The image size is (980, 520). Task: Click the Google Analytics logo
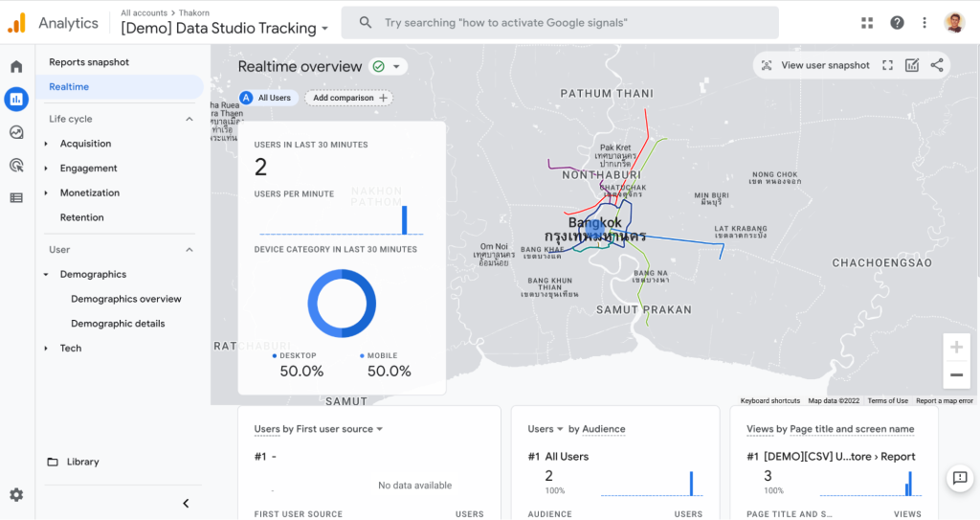[x=17, y=23]
